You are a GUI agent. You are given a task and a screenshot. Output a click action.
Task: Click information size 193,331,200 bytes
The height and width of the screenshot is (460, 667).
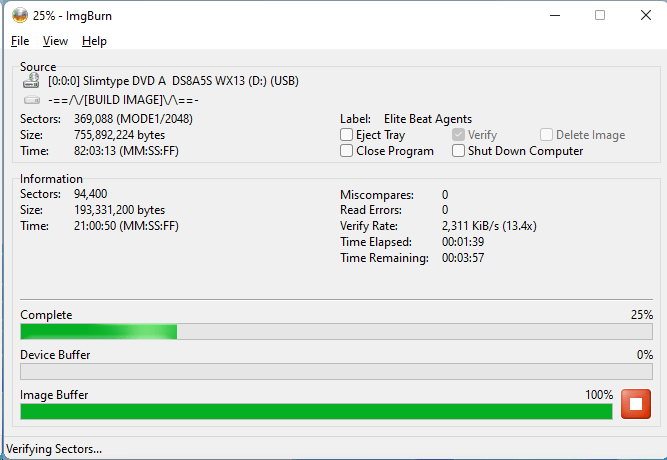pyautogui.click(x=120, y=210)
